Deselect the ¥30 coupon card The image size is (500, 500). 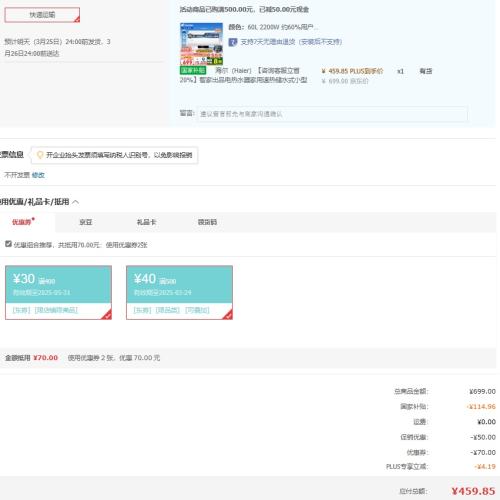(58, 293)
